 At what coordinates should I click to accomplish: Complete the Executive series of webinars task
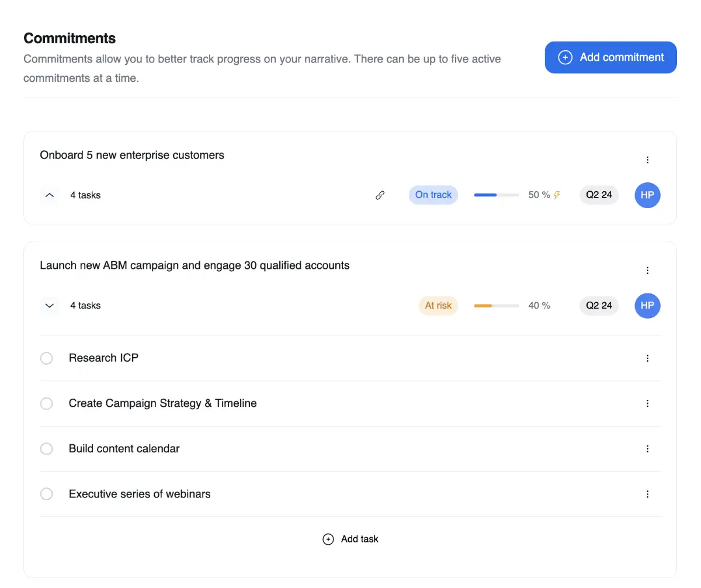point(47,494)
